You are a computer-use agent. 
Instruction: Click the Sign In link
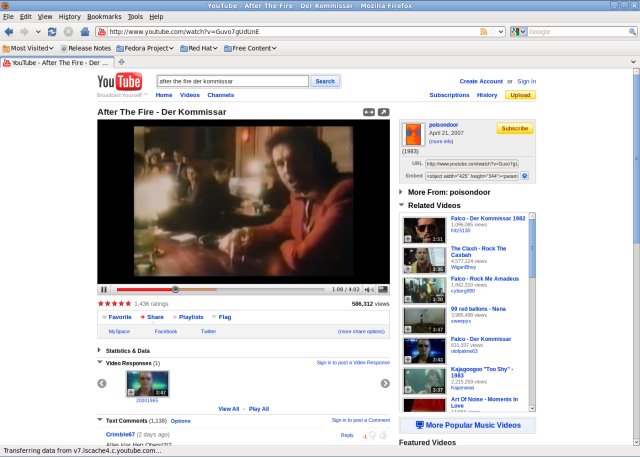(527, 81)
